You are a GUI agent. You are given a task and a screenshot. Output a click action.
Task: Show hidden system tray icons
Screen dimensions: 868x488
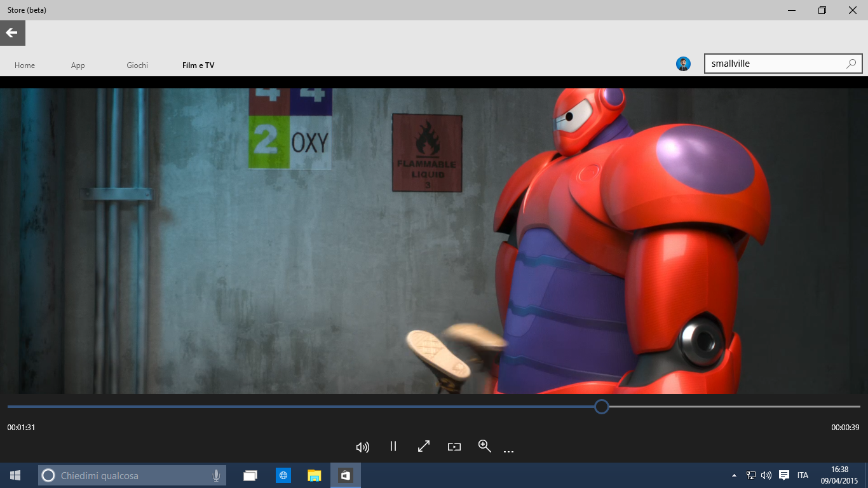[x=734, y=475]
